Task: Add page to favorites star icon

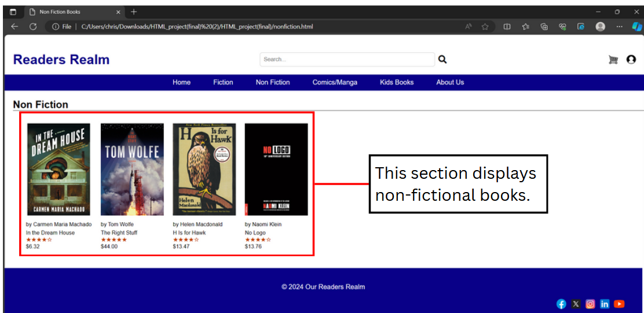Action: tap(485, 27)
